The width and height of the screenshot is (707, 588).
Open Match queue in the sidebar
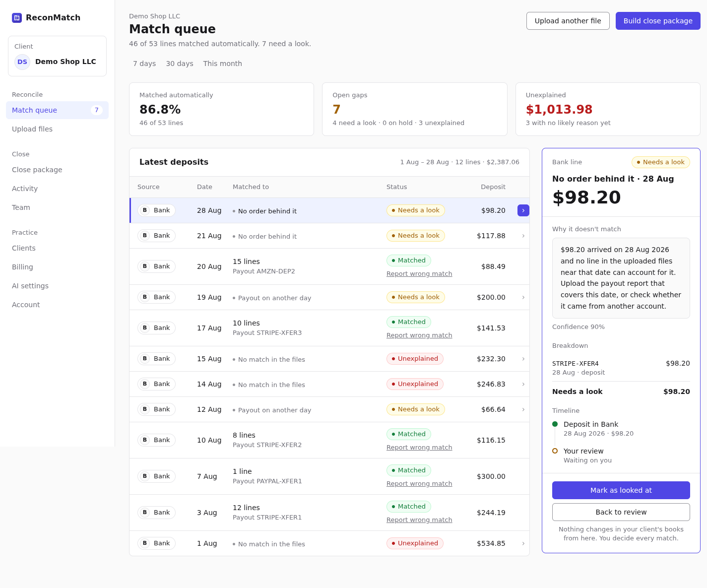pyautogui.click(x=57, y=110)
